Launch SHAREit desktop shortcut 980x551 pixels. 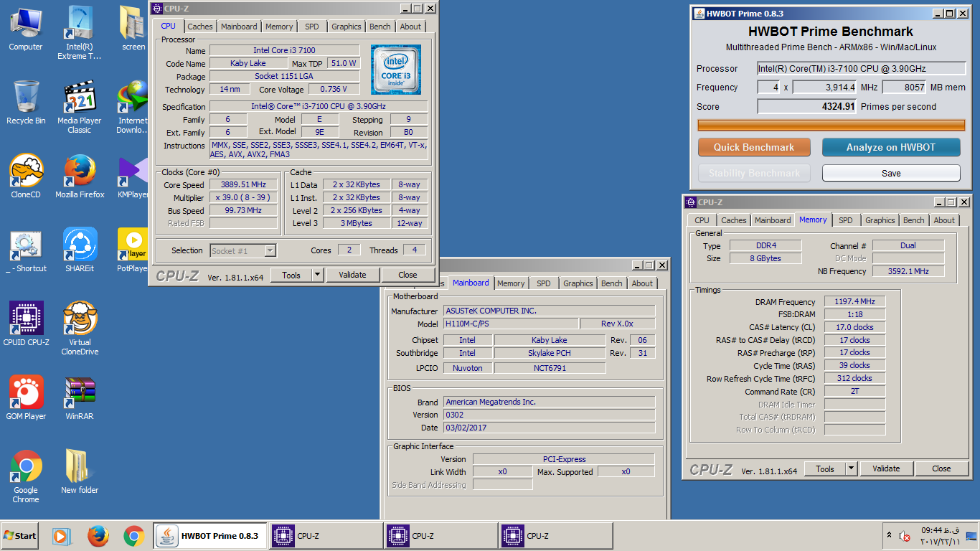coord(80,250)
